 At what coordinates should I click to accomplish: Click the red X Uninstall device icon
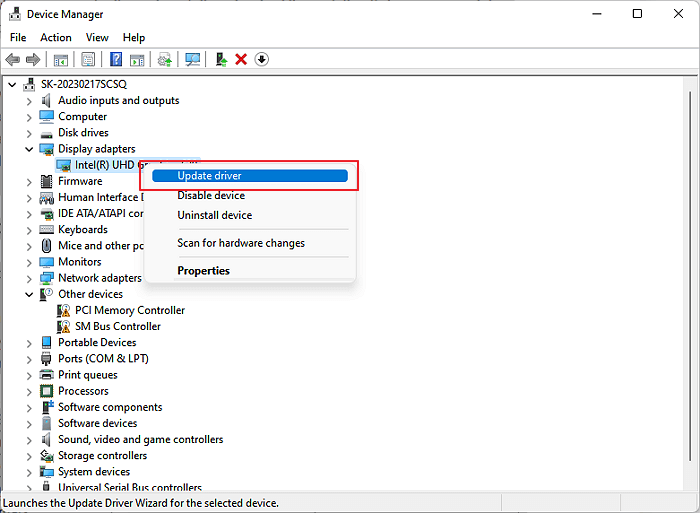pos(241,59)
